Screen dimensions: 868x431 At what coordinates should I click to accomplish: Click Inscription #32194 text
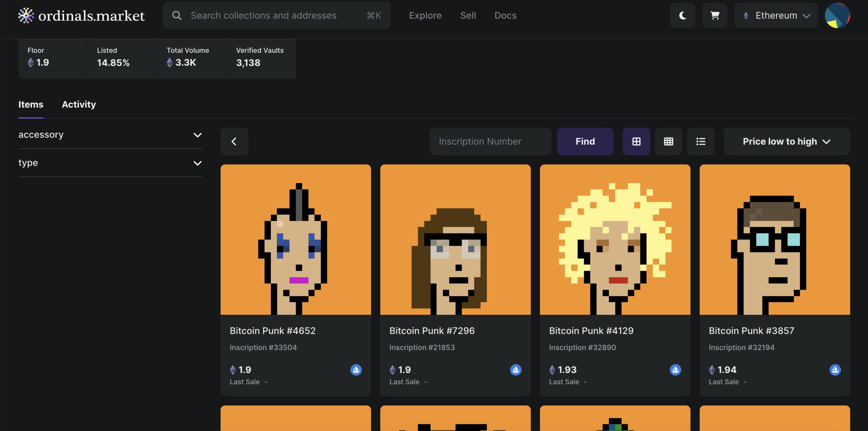point(742,347)
